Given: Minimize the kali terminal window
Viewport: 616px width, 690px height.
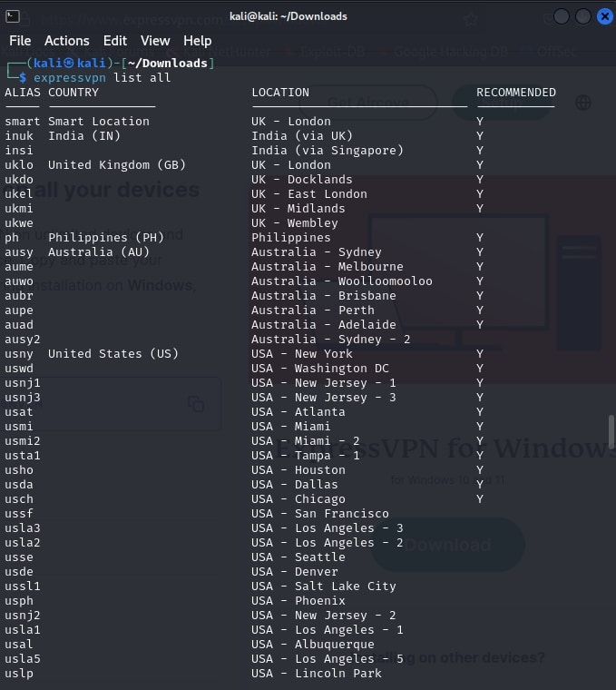Looking at the screenshot, I should tap(562, 16).
